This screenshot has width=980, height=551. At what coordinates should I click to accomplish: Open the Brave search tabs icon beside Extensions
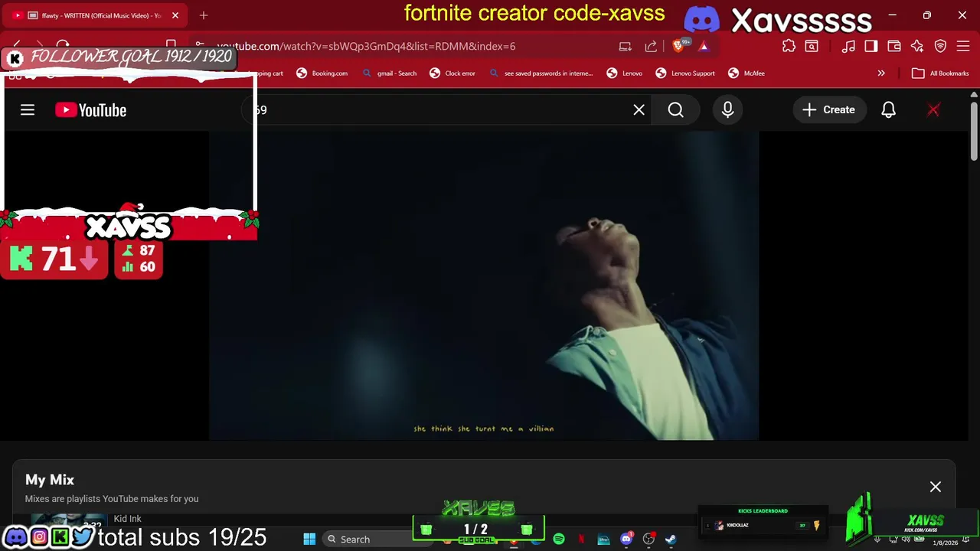(x=812, y=46)
